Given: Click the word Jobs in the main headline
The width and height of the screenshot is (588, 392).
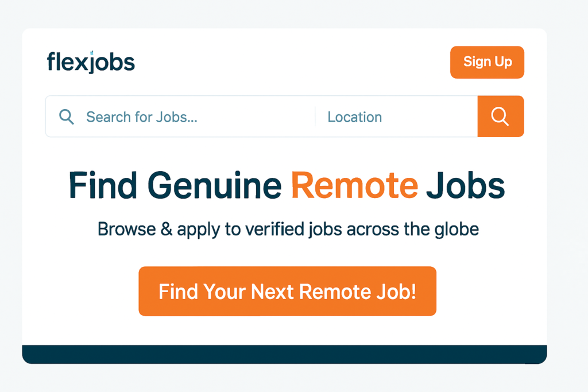Looking at the screenshot, I should [465, 185].
